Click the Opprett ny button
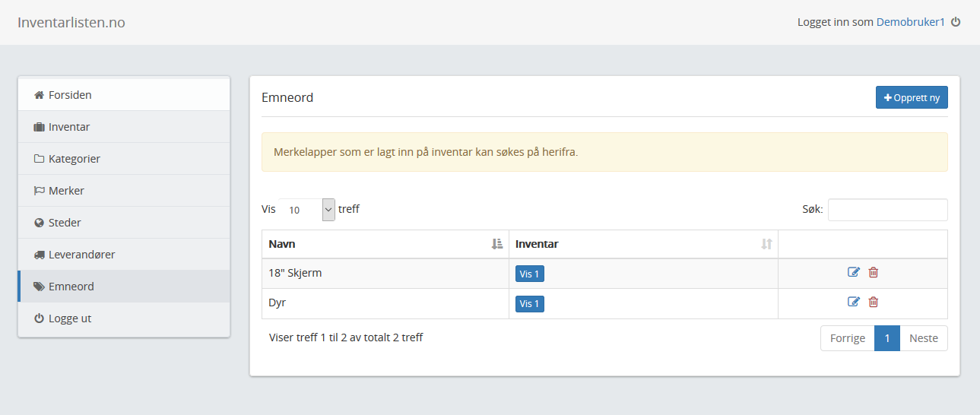 point(912,98)
